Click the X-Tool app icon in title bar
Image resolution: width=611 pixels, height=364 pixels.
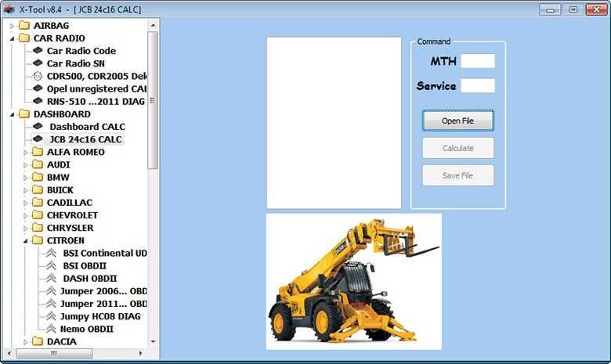click(x=9, y=9)
